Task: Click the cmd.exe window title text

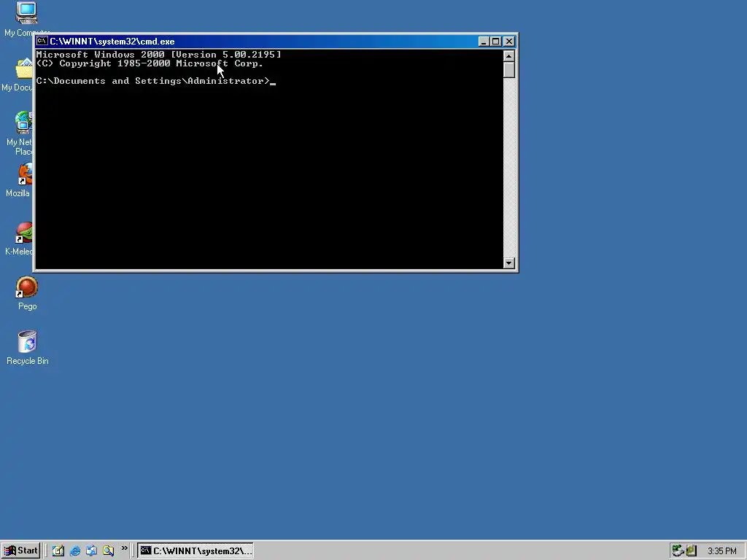Action: [x=112, y=42]
